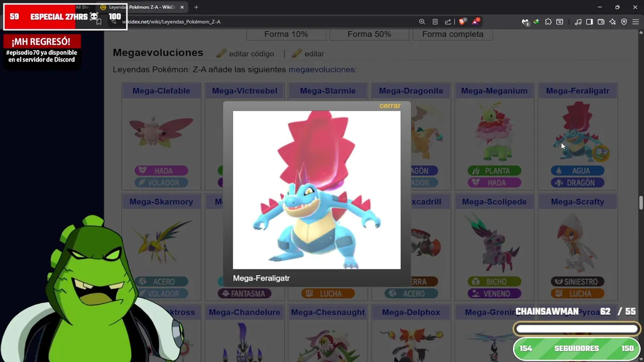
Task: Toggle the browser sidebar panel icon
Action: 589,22
